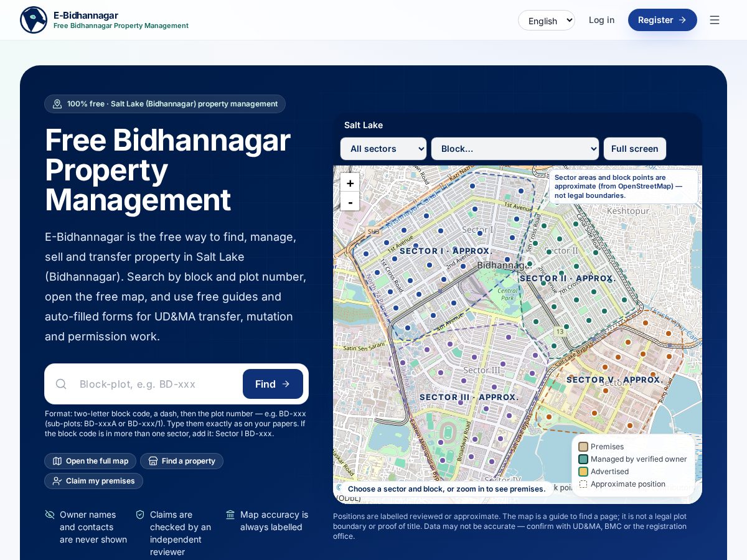Click the Claim my premises button
Viewport: 747px width, 560px height.
(x=93, y=481)
